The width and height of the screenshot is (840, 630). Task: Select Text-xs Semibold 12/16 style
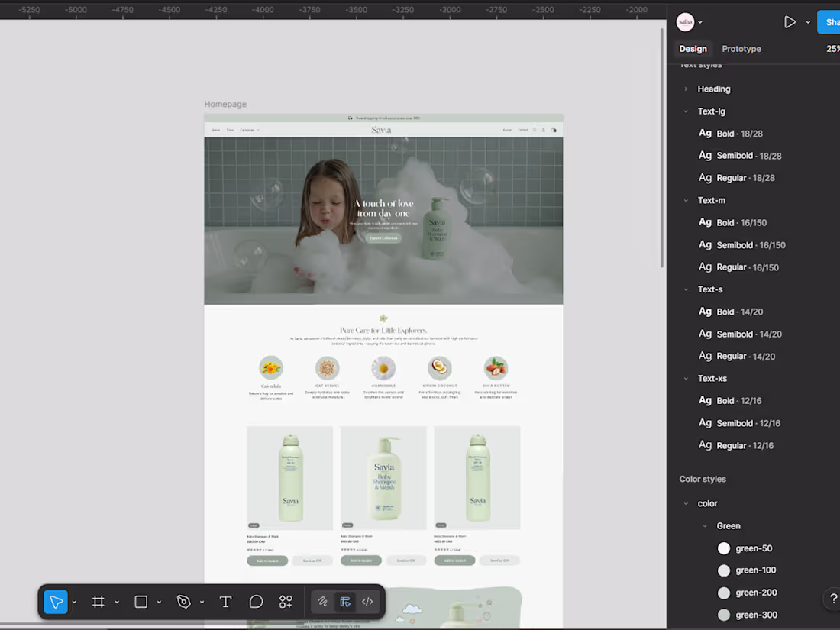pos(739,423)
